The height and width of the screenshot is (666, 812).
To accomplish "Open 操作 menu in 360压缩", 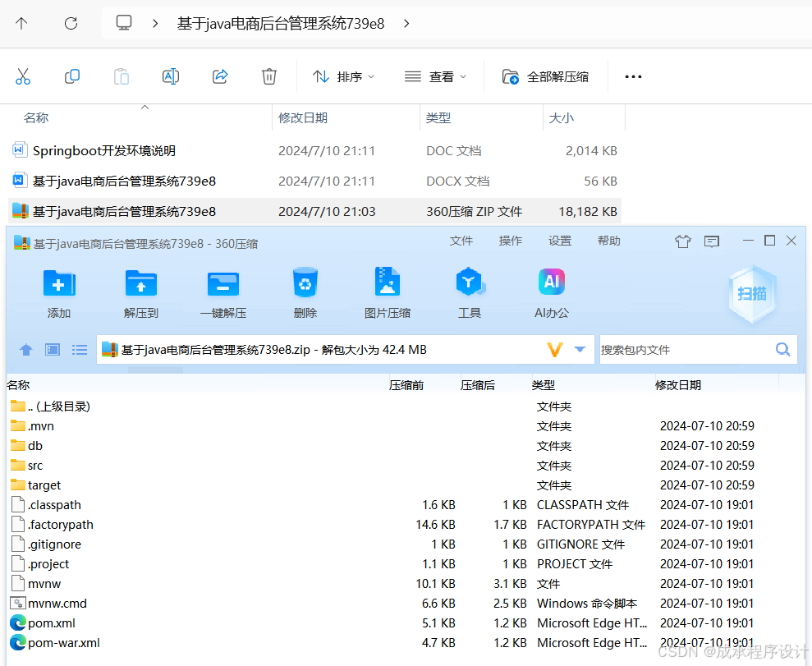I will click(510, 241).
